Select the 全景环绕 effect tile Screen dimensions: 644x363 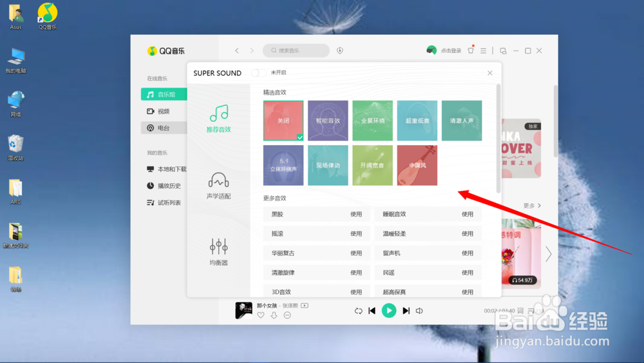[x=372, y=121]
